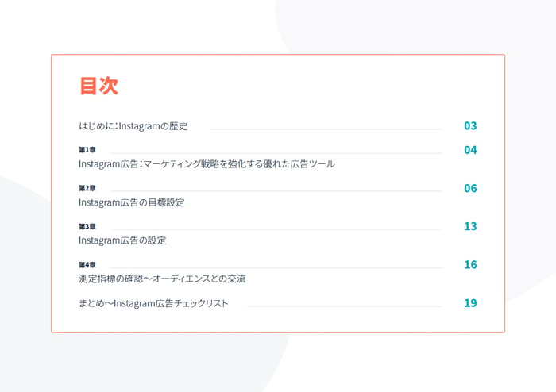Screen dimensions: 556x392
Task: Open まとめ〜Instagram広告チェックリスト entry
Action: coord(153,303)
